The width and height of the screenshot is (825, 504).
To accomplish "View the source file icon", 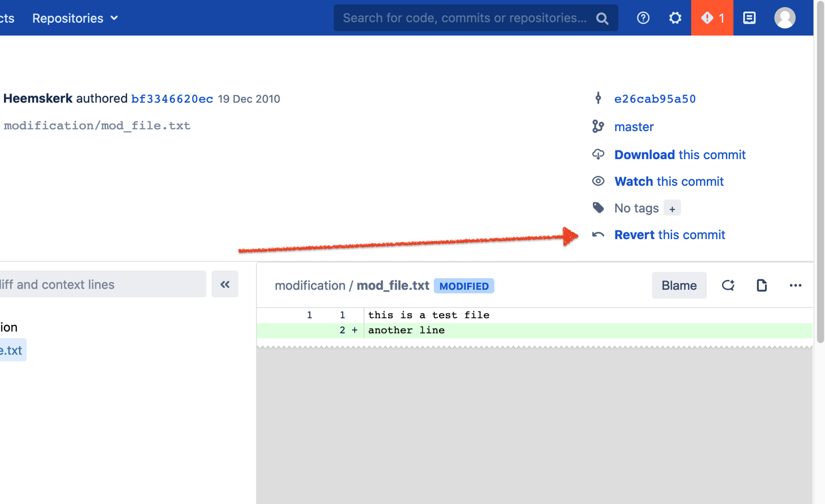I will tap(761, 286).
